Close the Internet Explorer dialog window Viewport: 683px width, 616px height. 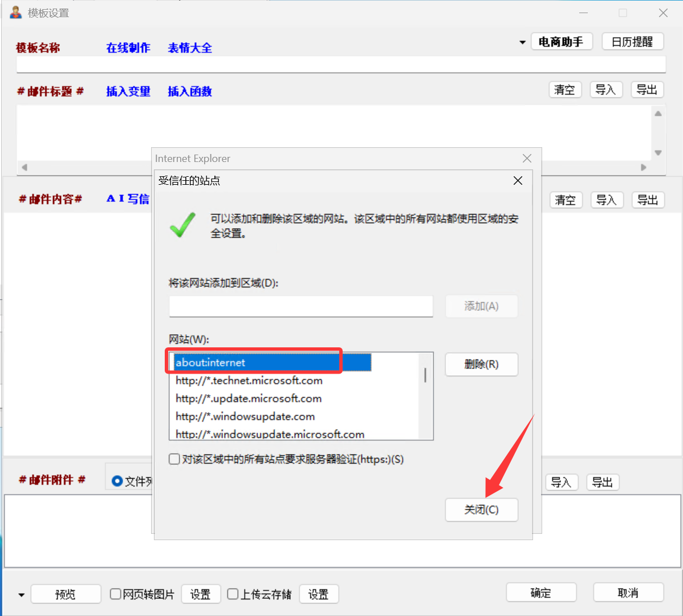(527, 159)
